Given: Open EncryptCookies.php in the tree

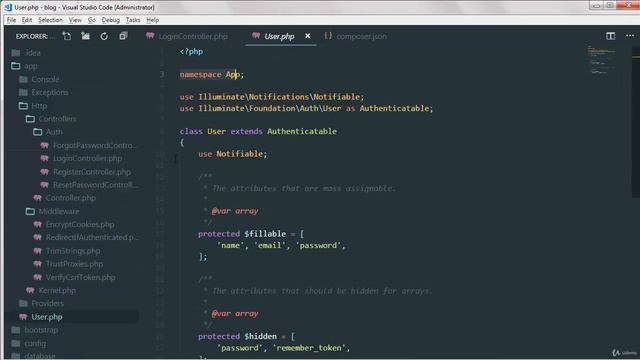Looking at the screenshot, I should [x=74, y=224].
